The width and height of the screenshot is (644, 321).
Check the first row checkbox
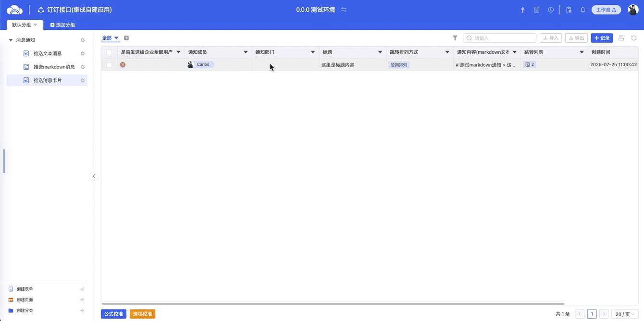point(109,65)
